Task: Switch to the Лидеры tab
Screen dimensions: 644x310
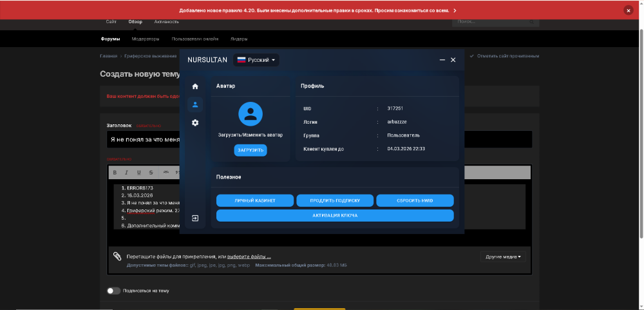Action: coord(239,39)
